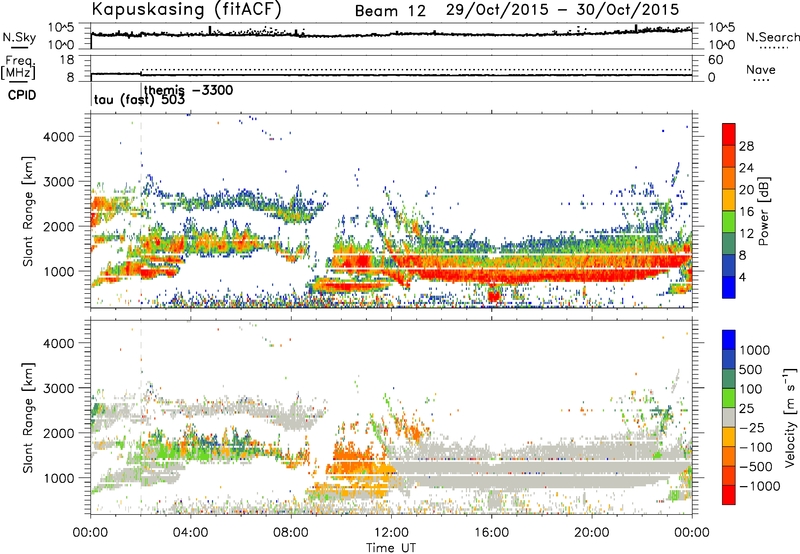The width and height of the screenshot is (800, 554).
Task: Click the "4" label on Power color bar
Action: (x=742, y=277)
